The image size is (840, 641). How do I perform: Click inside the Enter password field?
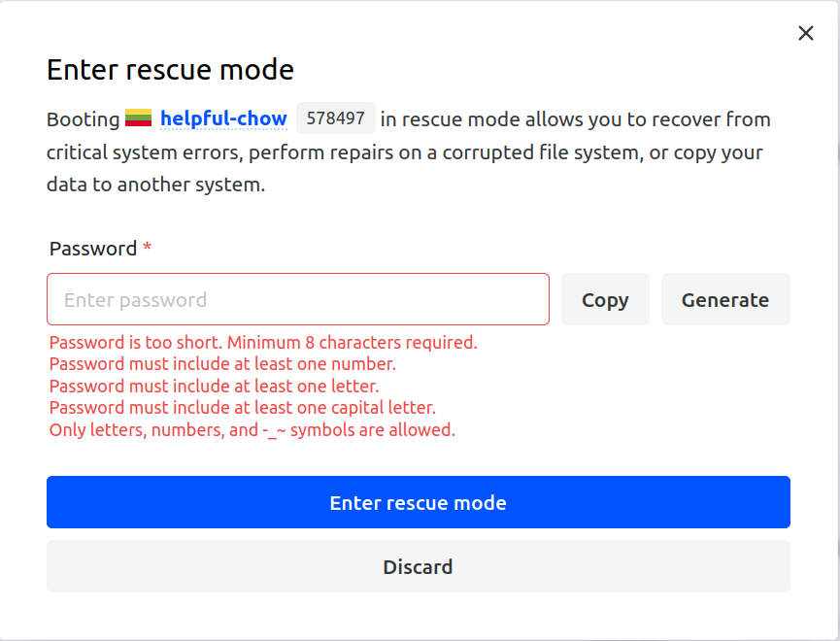[297, 299]
